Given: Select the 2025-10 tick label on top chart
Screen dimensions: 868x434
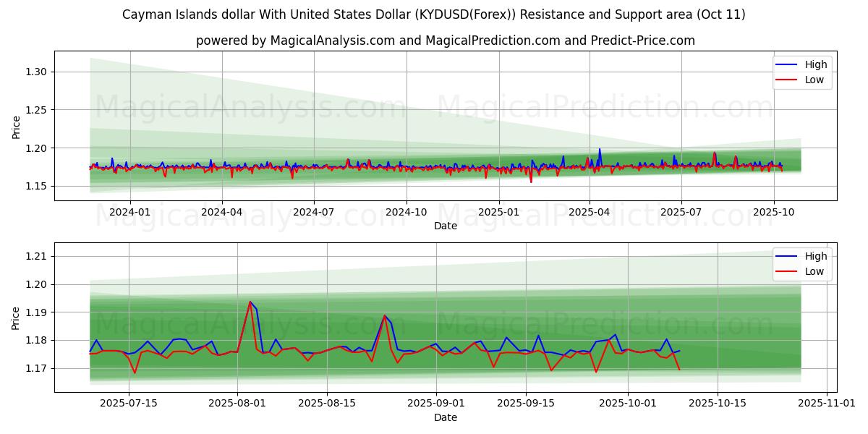Looking at the screenshot, I should click(774, 212).
